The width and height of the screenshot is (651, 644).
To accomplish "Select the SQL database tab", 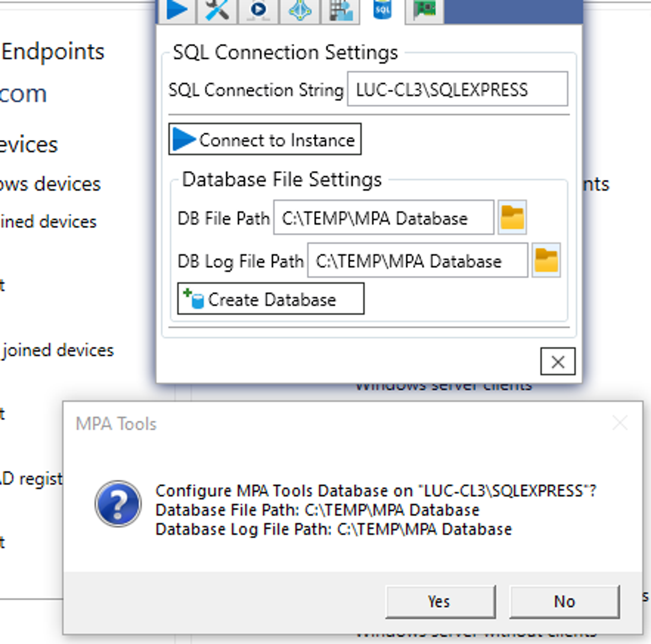I will point(382,10).
